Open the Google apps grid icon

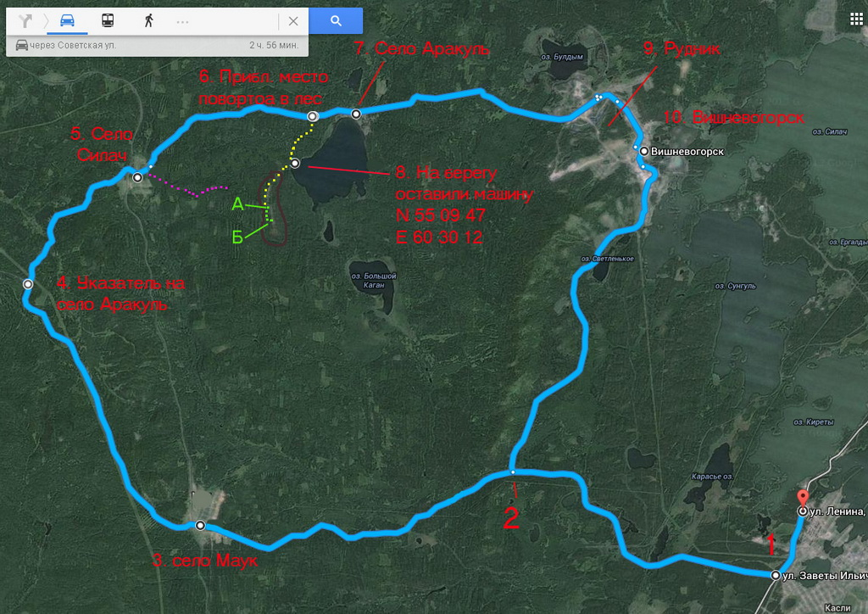click(x=856, y=20)
